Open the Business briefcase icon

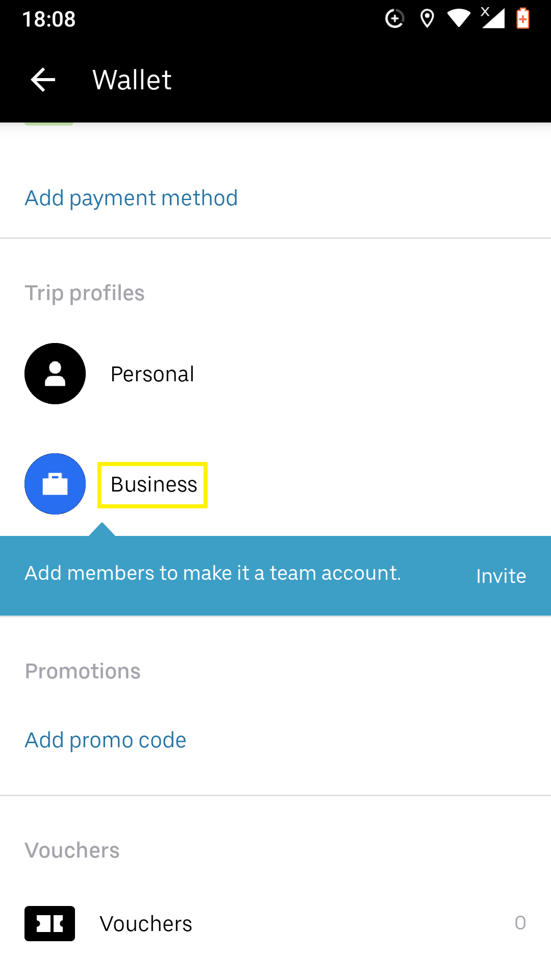[55, 484]
